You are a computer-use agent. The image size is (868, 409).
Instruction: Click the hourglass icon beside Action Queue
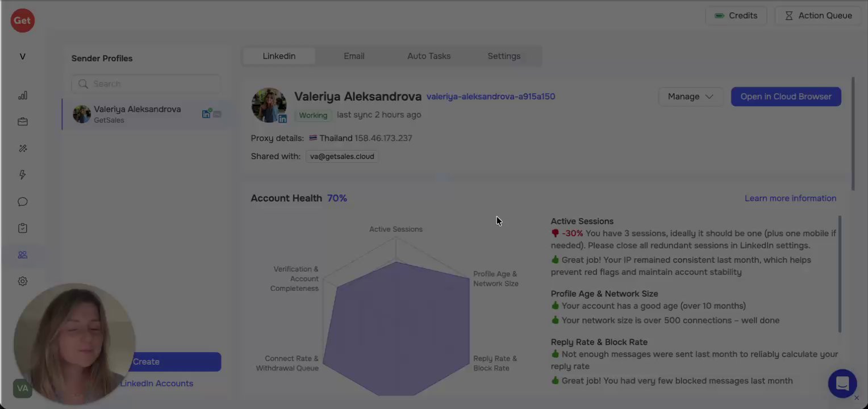[788, 16]
